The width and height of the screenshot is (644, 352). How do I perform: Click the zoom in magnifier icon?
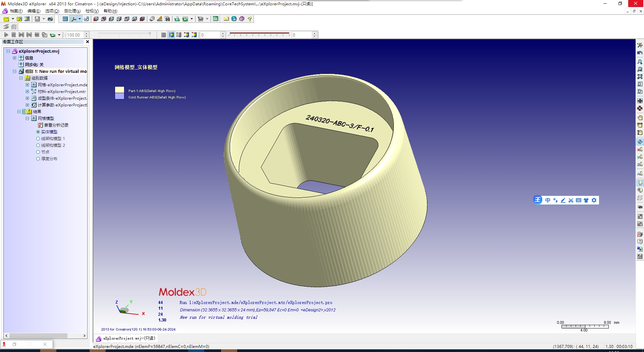pos(640,62)
